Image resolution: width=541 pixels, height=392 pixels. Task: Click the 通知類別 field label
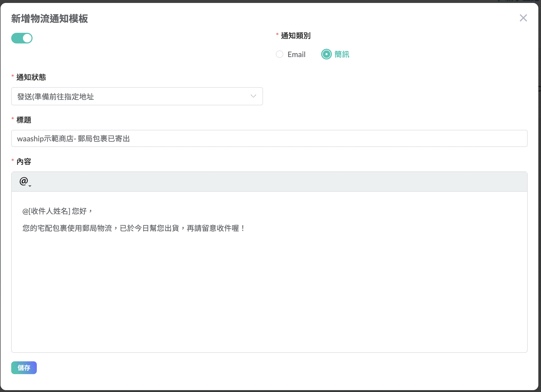click(x=296, y=36)
